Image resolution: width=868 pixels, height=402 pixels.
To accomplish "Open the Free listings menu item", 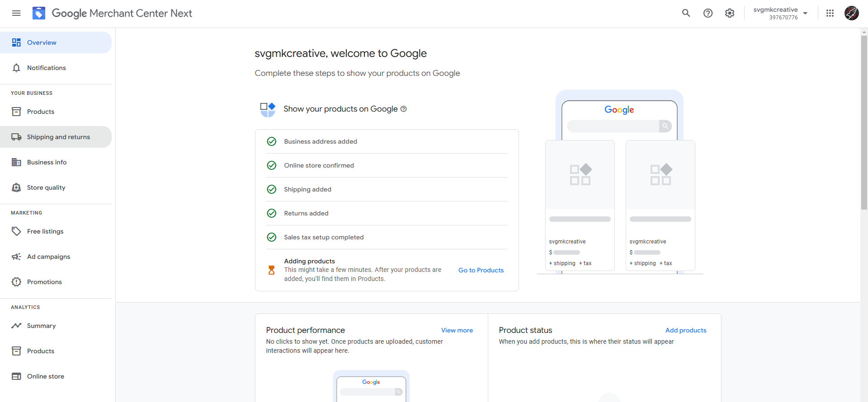I will coord(45,231).
